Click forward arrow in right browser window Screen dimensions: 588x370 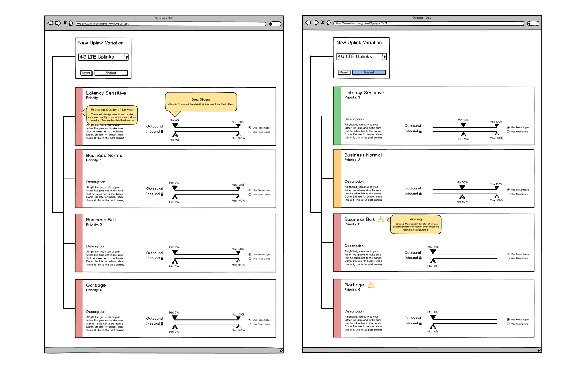point(316,23)
